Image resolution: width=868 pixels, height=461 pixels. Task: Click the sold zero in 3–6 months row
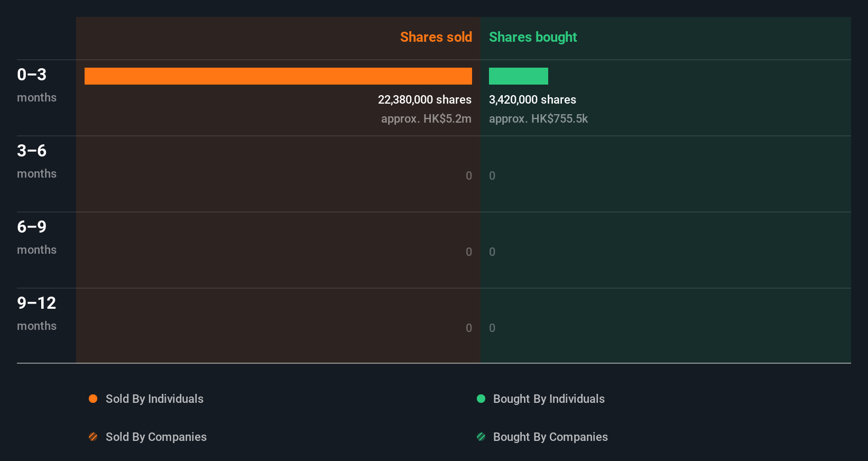(x=469, y=176)
